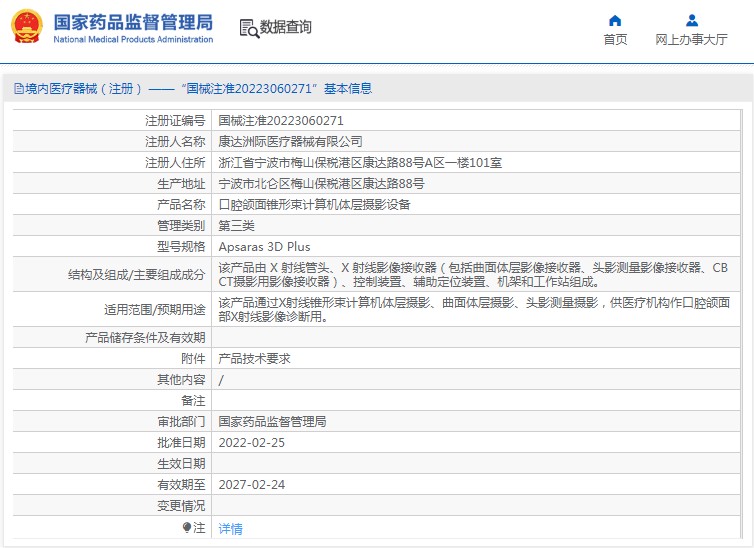Select model Apsaras 3D Plus

[264, 247]
